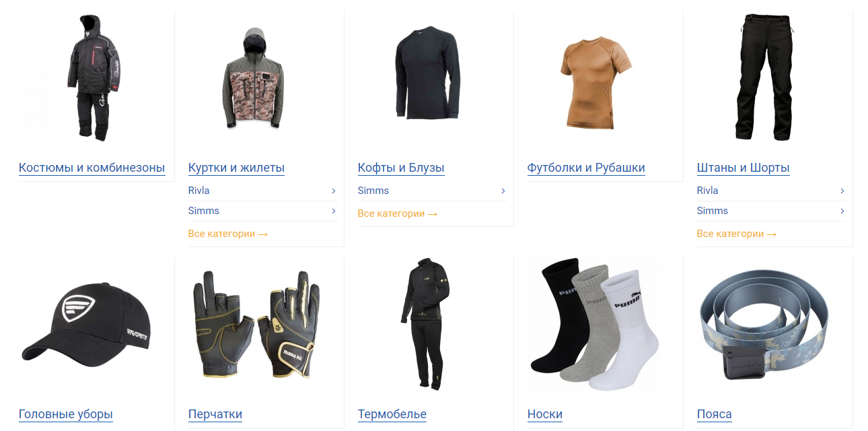Open the Футболки и Рубашки category link
868x431 pixels.
click(586, 168)
